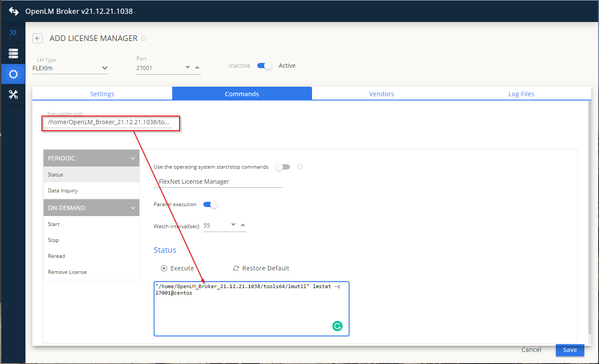This screenshot has width=599, height=364.
Task: Enable operating system start/stop commands toggle
Action: [x=283, y=167]
